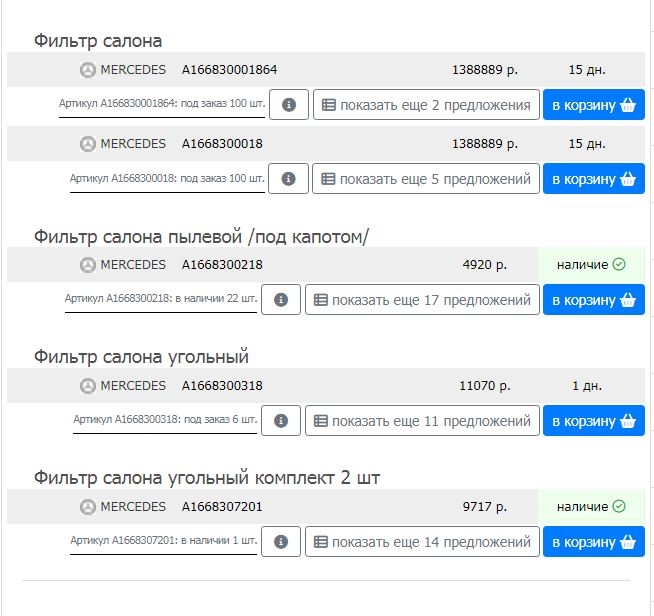The image size is (654, 616).
Task: Expand 'показать еще 5 предложений' list
Action: (426, 179)
